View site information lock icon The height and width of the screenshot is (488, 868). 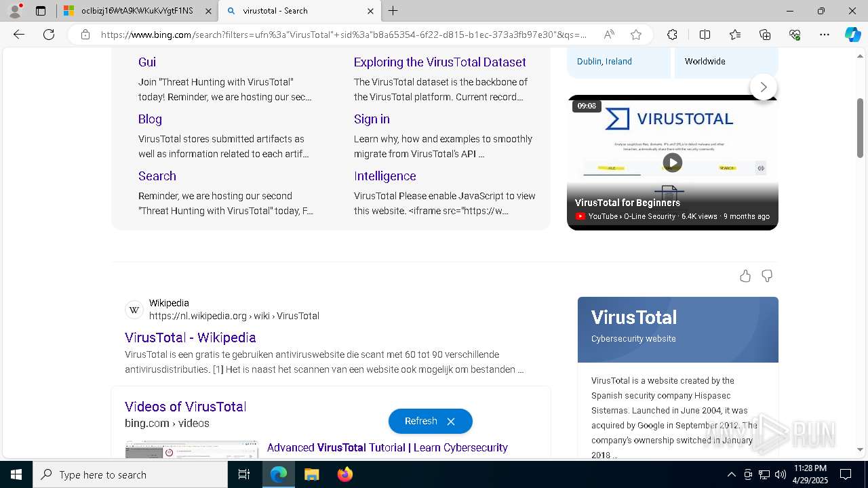85,35
